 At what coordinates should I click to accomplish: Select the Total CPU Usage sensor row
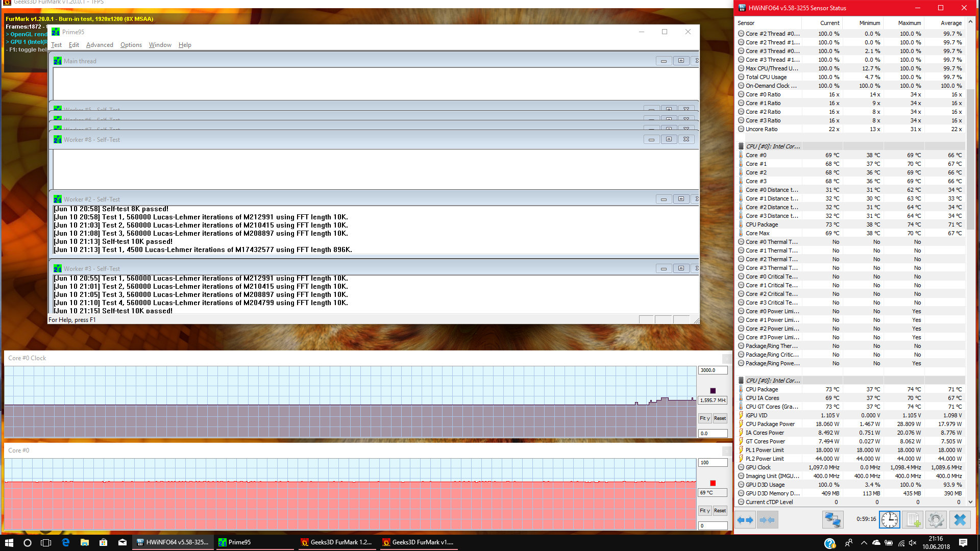[850, 77]
